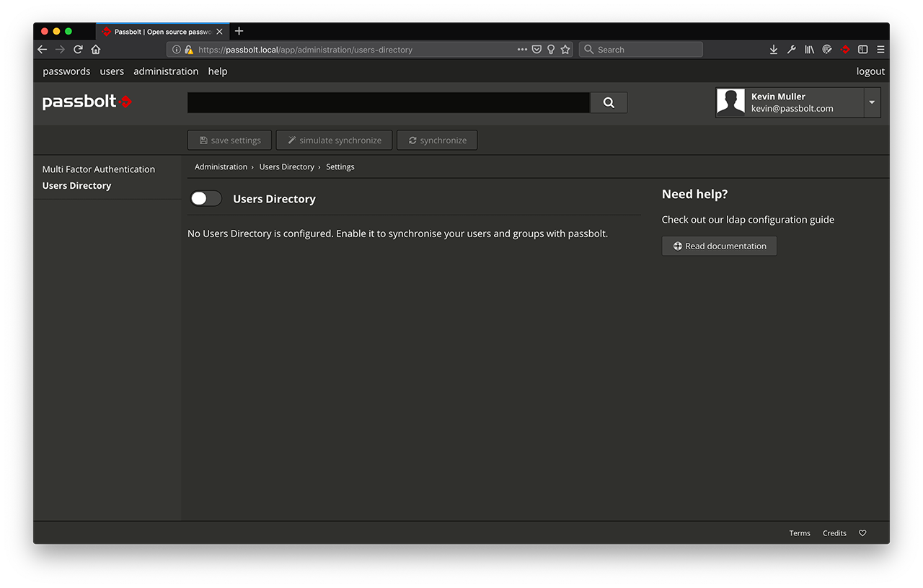Open the help menu item
This screenshot has width=923, height=588.
tap(218, 71)
